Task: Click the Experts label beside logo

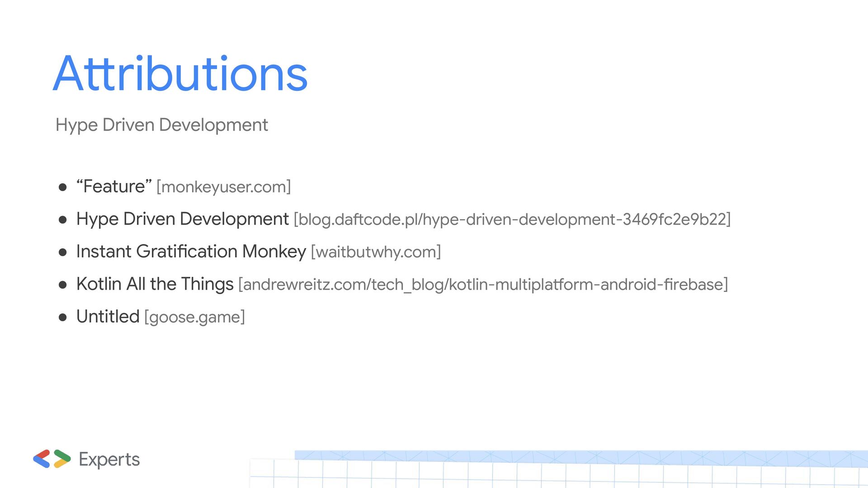Action: pyautogui.click(x=109, y=459)
